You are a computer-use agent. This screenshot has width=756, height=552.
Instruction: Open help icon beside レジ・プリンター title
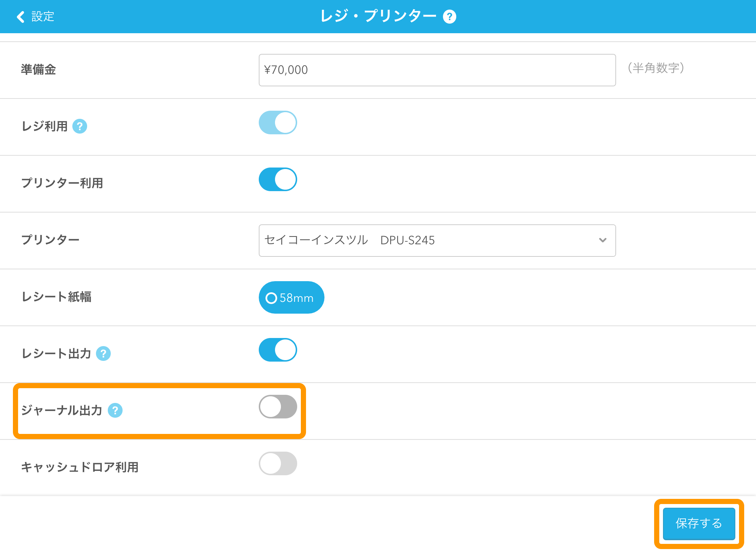pyautogui.click(x=449, y=17)
